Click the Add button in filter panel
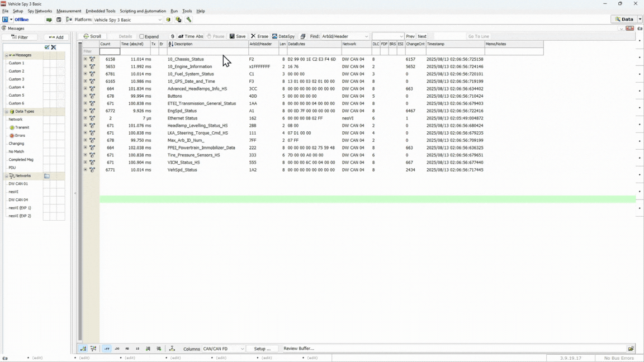Viewport: 644px width, 362px height. [56, 37]
